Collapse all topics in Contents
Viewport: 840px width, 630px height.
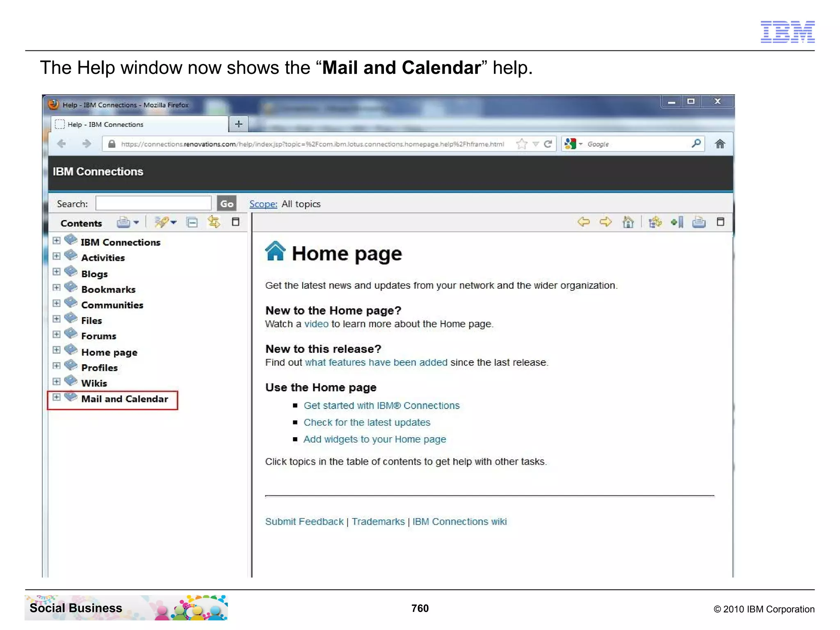[192, 222]
